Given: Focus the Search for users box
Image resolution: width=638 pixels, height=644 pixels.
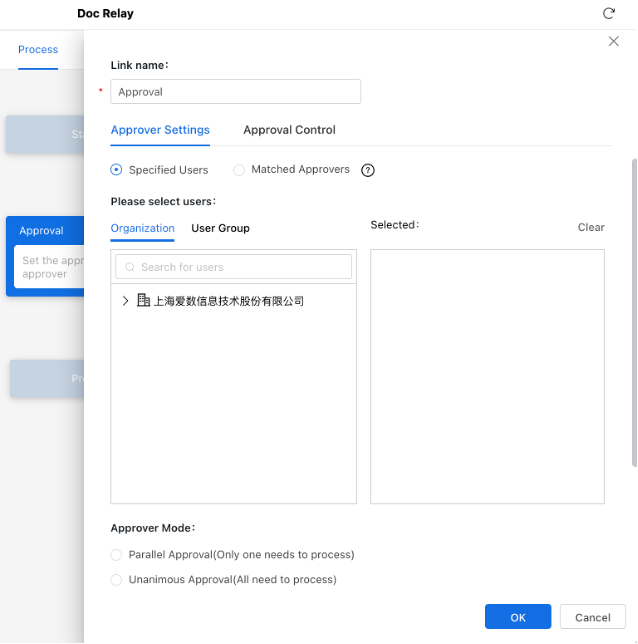Looking at the screenshot, I should pos(240,267).
